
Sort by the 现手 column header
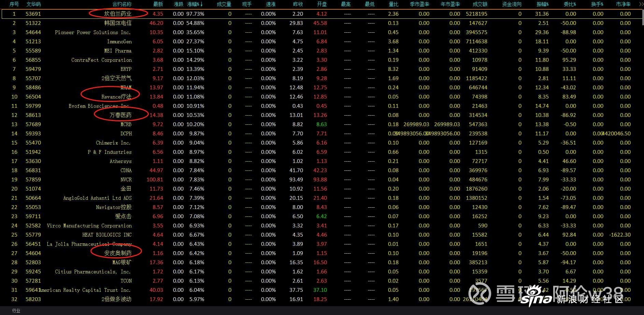coord(247,4)
